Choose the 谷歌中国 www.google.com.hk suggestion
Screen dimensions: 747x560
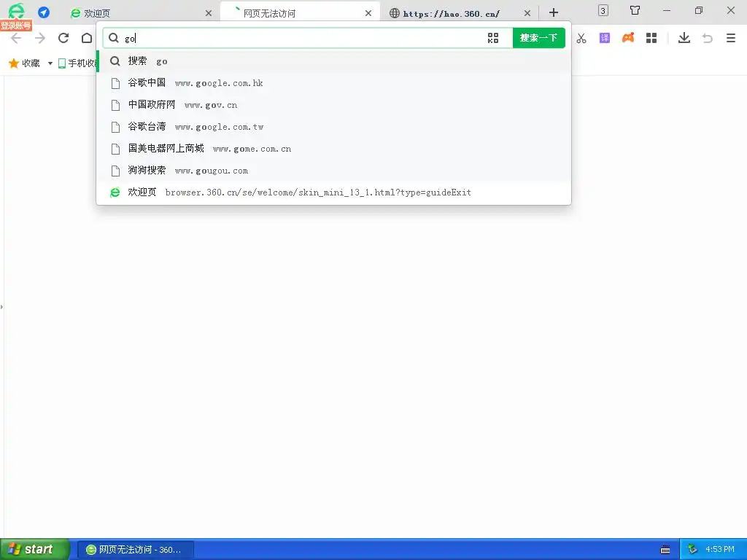[333, 83]
